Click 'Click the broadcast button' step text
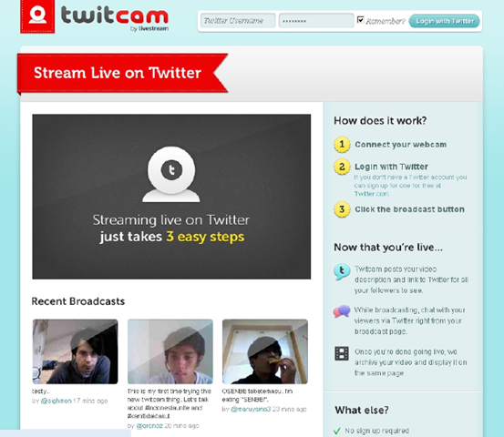Viewport: 504px width, 437px height. (409, 209)
